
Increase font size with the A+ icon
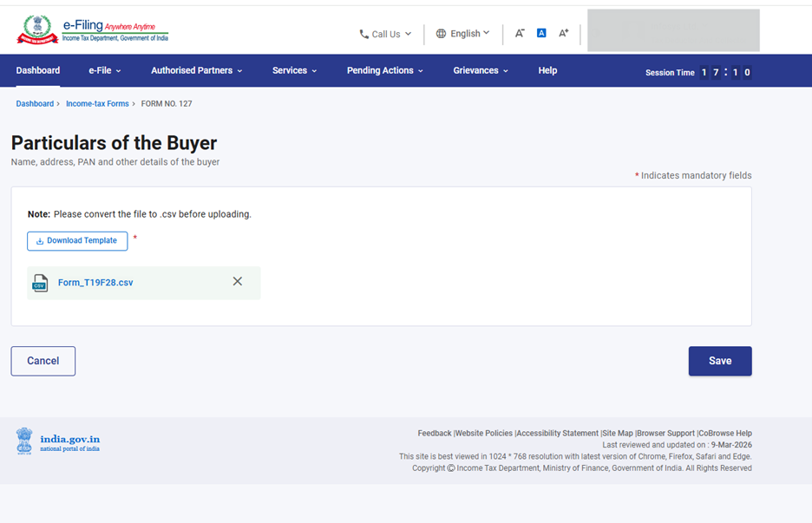[563, 33]
